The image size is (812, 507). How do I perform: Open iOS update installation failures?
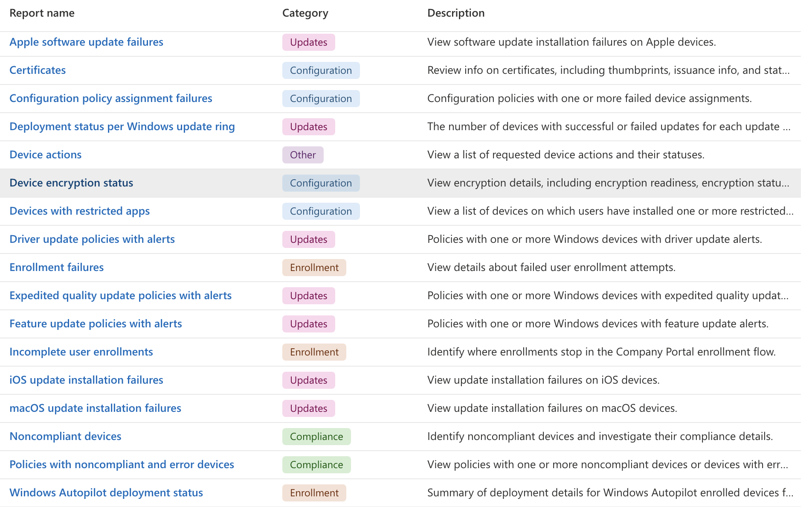pos(86,380)
